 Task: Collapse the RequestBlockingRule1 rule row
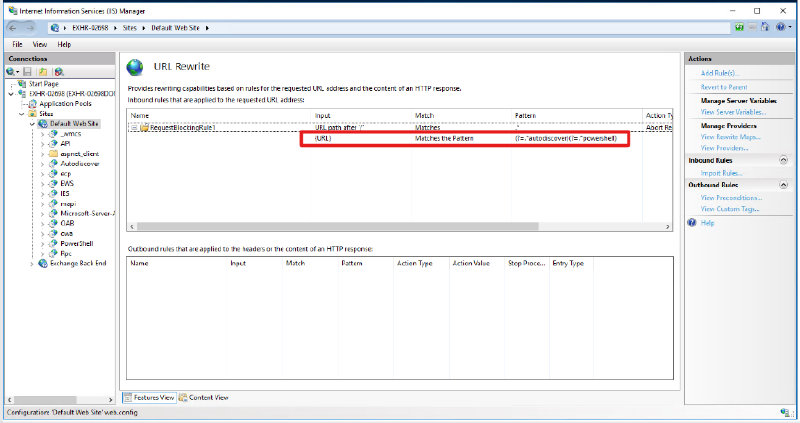click(134, 128)
